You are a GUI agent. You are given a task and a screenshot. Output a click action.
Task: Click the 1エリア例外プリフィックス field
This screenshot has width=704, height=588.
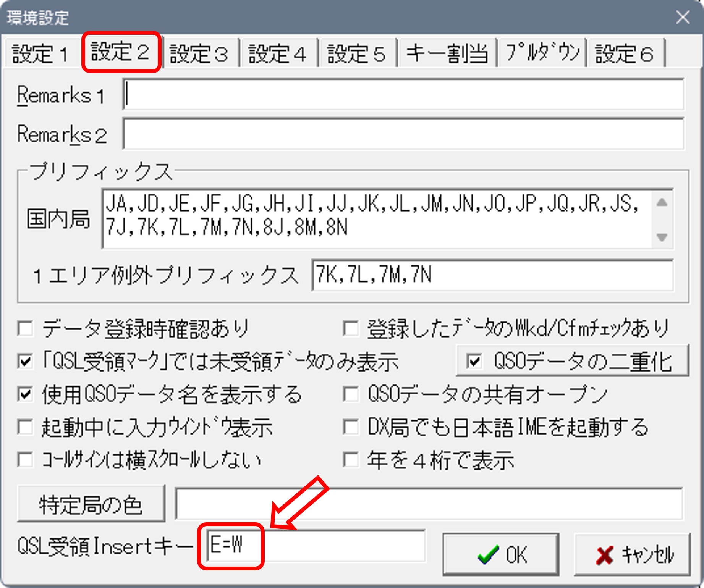pyautogui.click(x=492, y=275)
